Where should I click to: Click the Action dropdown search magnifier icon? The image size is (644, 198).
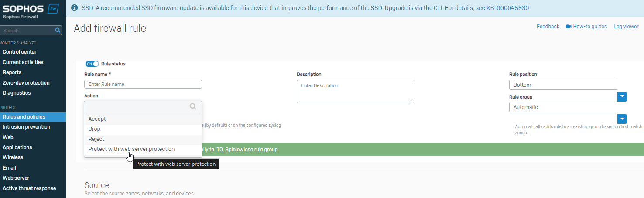coord(193,106)
